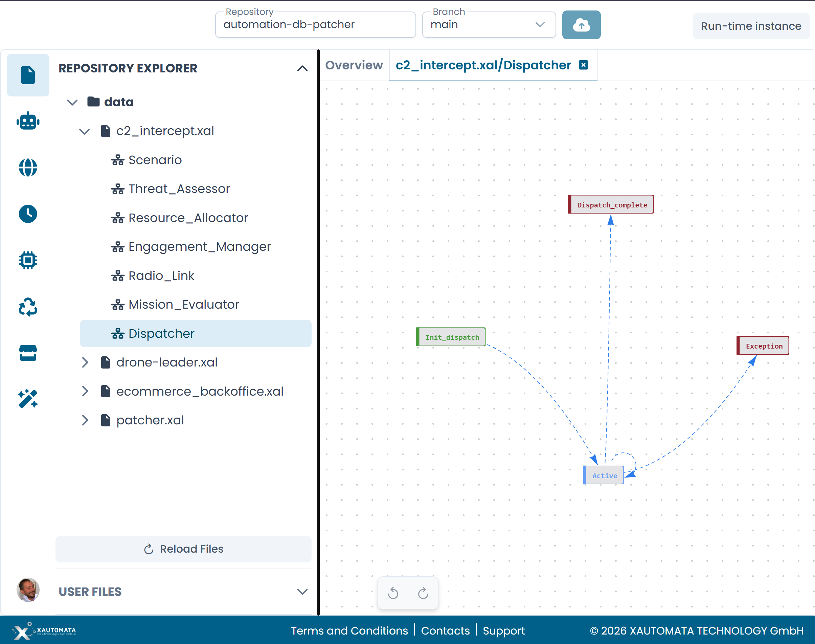This screenshot has width=815, height=644.
Task: Click the redo arrow on the canvas
Action: [423, 593]
